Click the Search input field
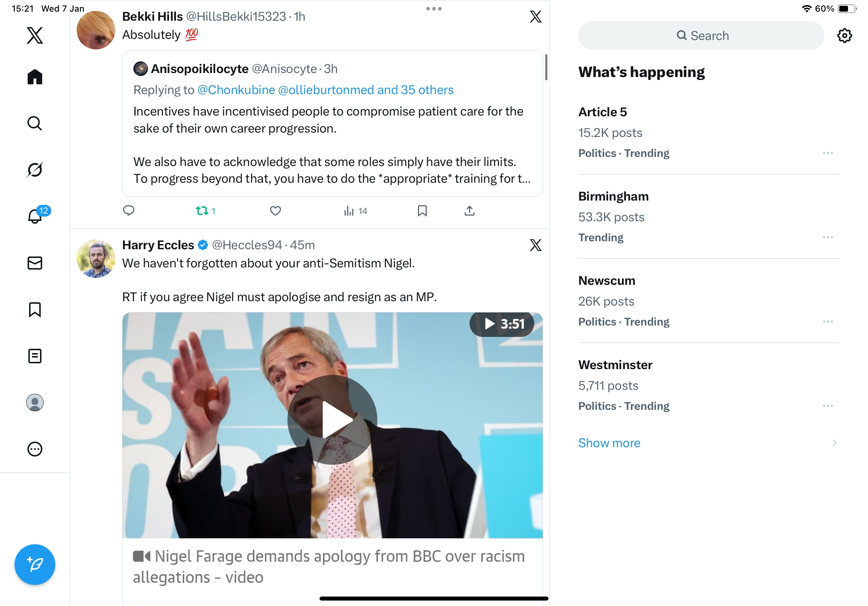This screenshot has width=868, height=606. click(x=700, y=36)
